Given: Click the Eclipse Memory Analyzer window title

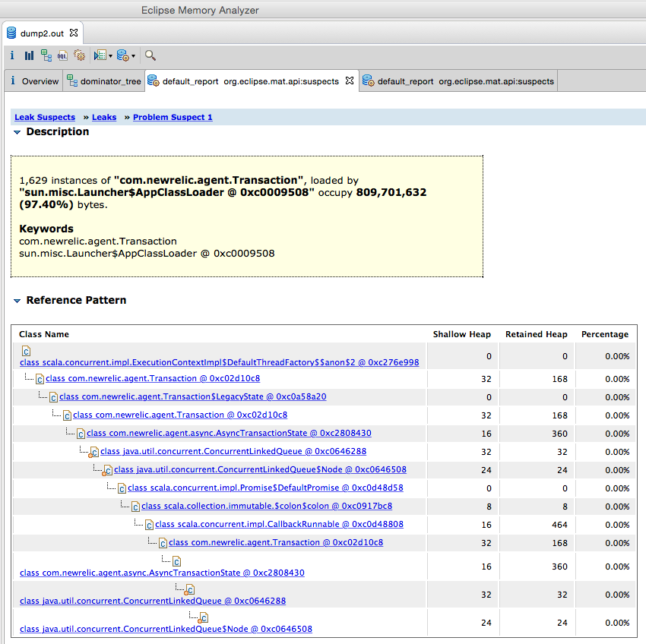Looking at the screenshot, I should point(200,11).
